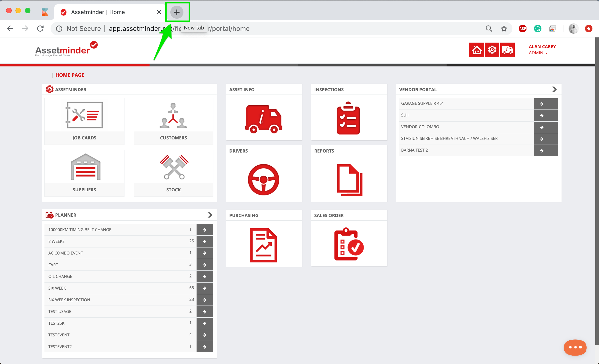Open arrow for SIX WEEK row
This screenshot has width=599, height=364.
[x=205, y=288]
